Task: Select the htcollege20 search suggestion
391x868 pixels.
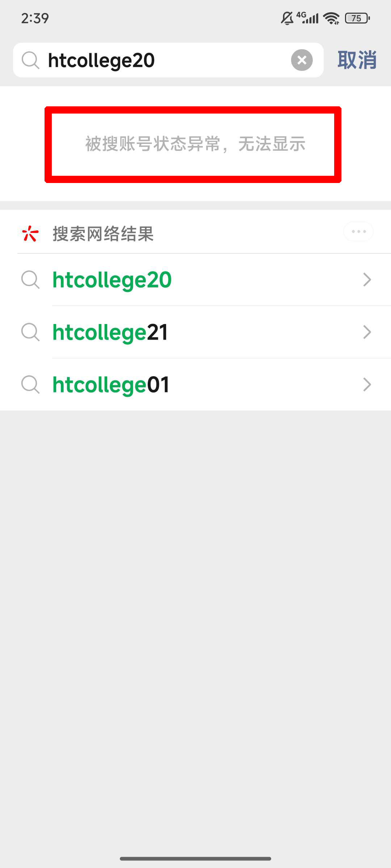Action: (x=112, y=280)
